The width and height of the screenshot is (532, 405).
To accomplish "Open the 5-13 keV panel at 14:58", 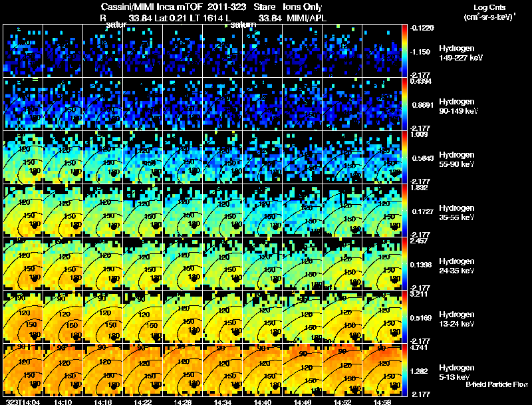I will (x=382, y=370).
